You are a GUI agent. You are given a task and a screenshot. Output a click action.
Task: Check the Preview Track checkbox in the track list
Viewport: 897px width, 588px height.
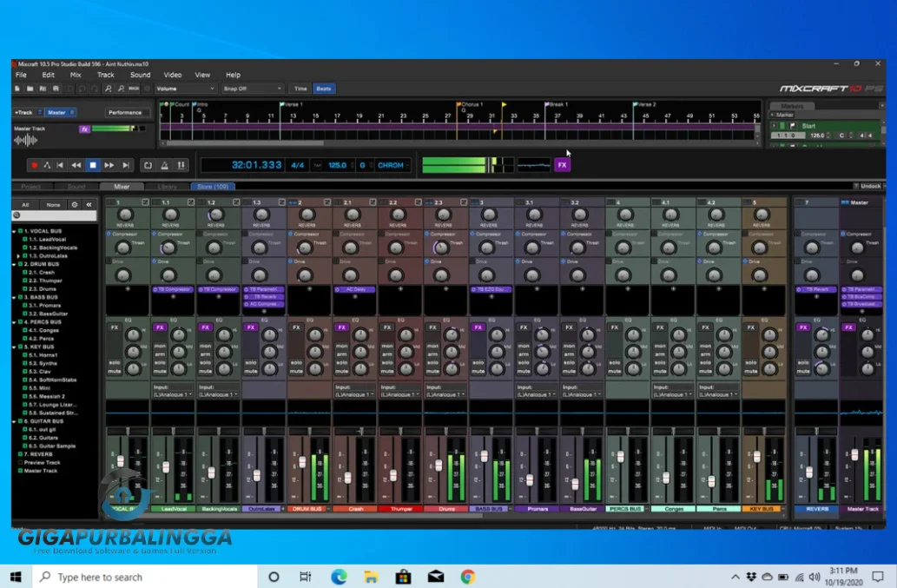click(19, 463)
